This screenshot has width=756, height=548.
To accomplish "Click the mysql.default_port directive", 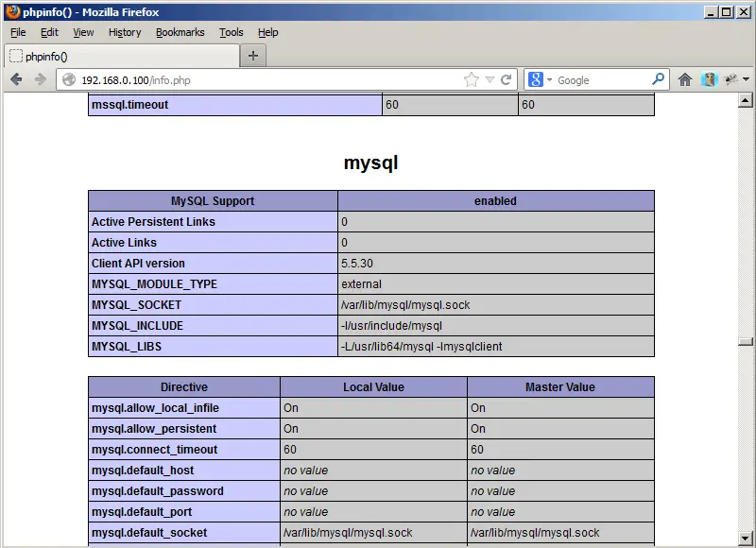I will 142,511.
